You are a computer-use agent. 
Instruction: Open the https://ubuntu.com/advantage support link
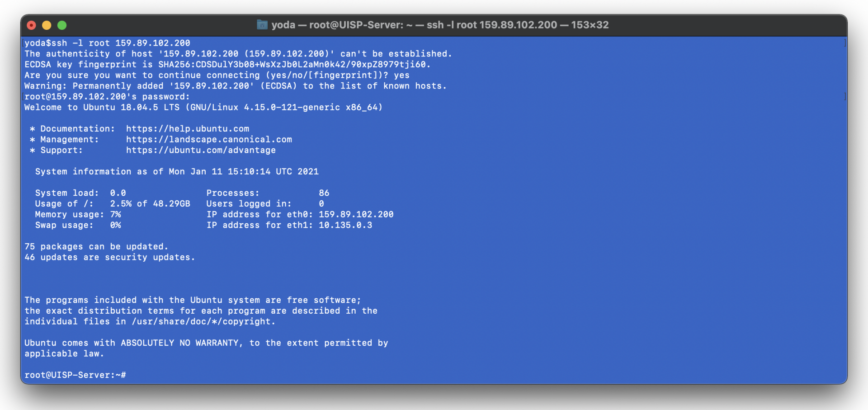point(201,150)
